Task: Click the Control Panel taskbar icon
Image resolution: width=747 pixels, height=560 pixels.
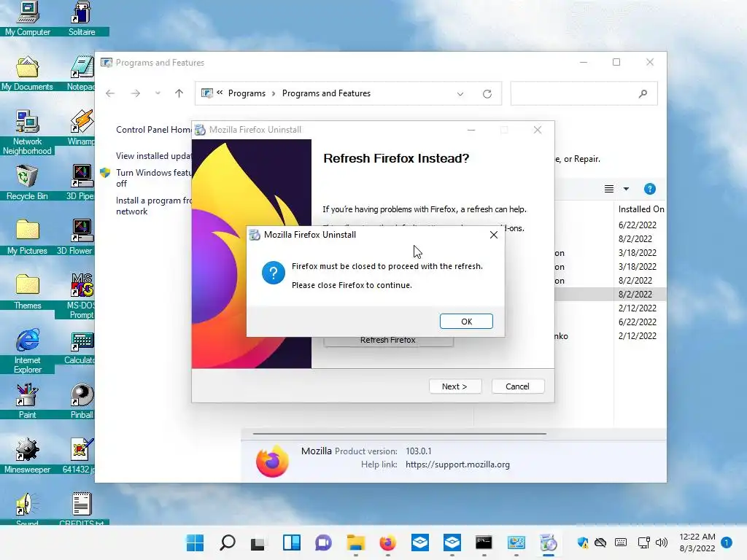Action: click(516, 542)
